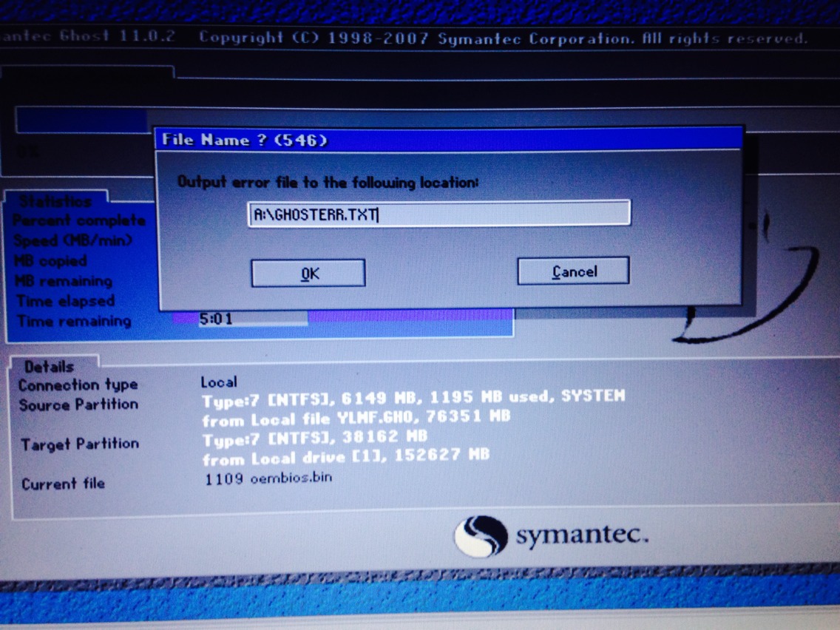Image resolution: width=840 pixels, height=630 pixels.
Task: Click the Symantec copyright text in header
Action: (x=503, y=38)
